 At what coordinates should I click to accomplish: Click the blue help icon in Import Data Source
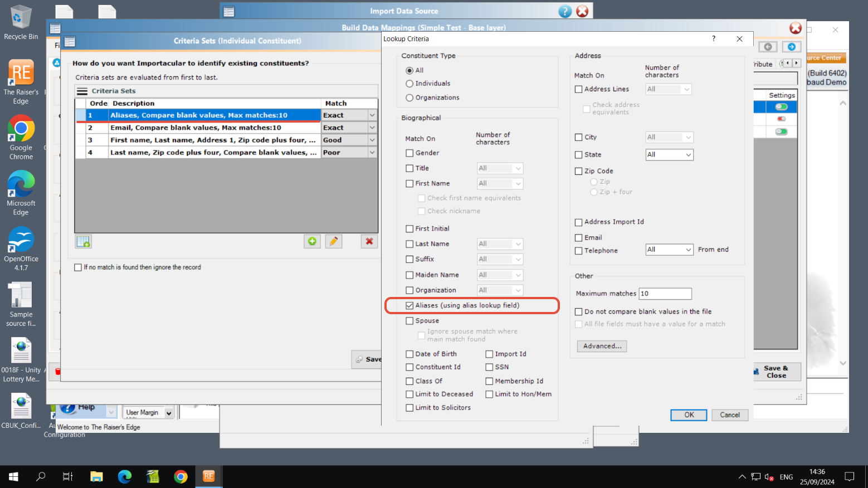tap(565, 11)
